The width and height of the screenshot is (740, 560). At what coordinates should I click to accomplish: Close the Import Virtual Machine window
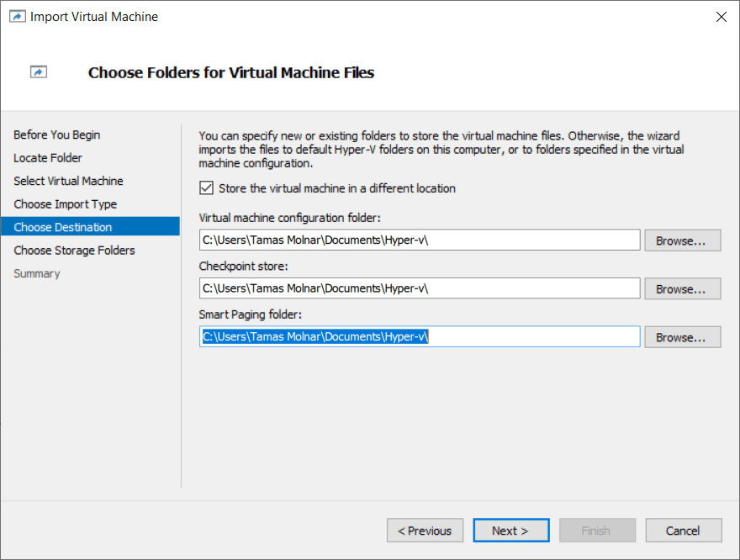(721, 17)
